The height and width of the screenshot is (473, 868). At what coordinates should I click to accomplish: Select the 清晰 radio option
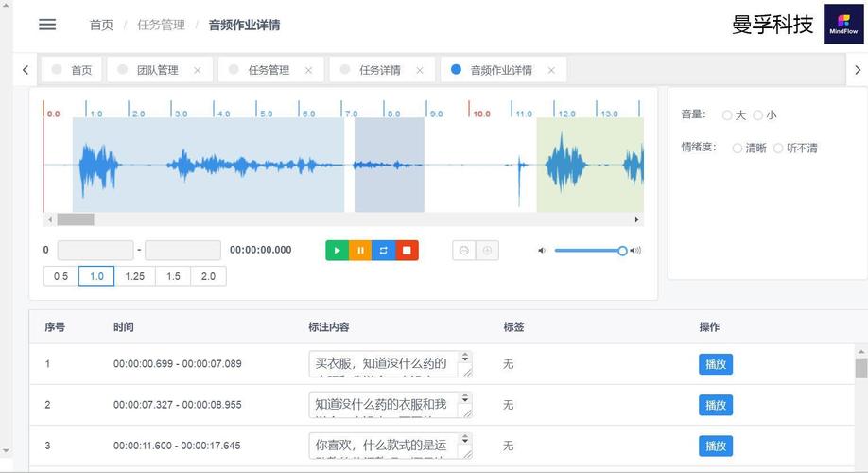(737, 148)
